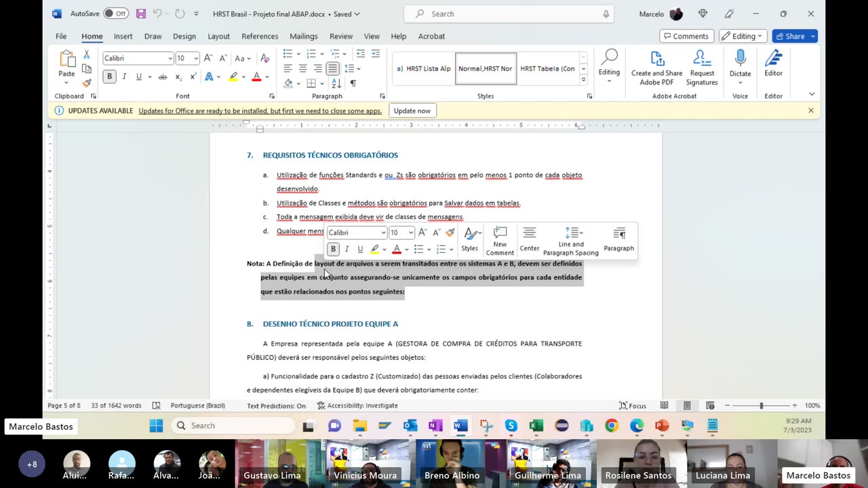
Task: Click the Windows Start button
Action: [156, 426]
